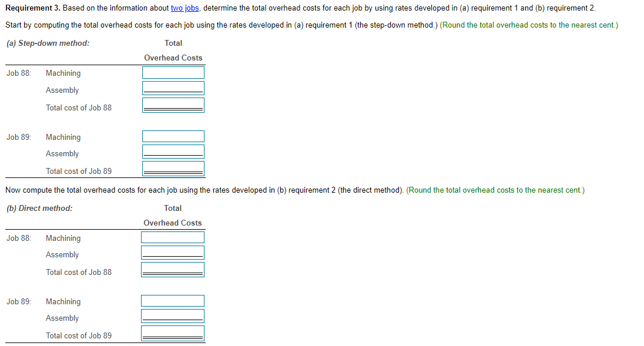644x346 pixels.
Task: Click the Job 88 Machining input under step-down method
Action: 173,72
